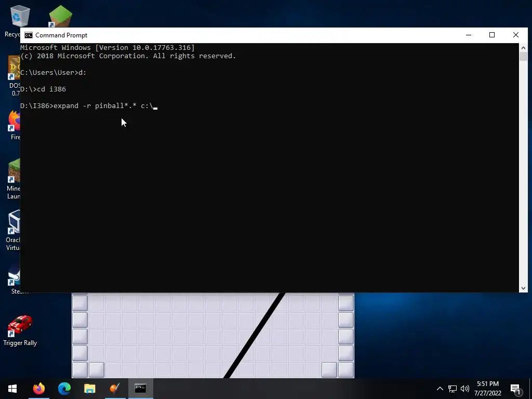Open the Action Center notifications icon
This screenshot has width=532, height=399.
tap(515, 389)
